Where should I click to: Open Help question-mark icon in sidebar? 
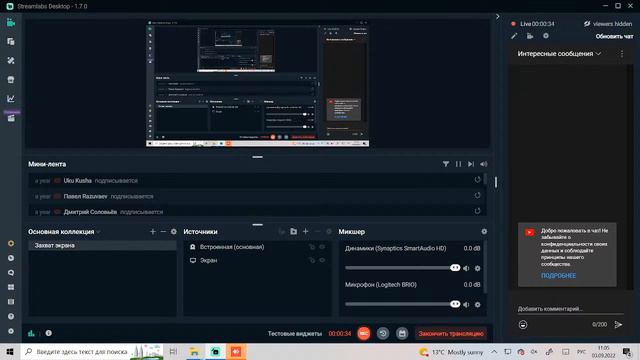(11, 316)
